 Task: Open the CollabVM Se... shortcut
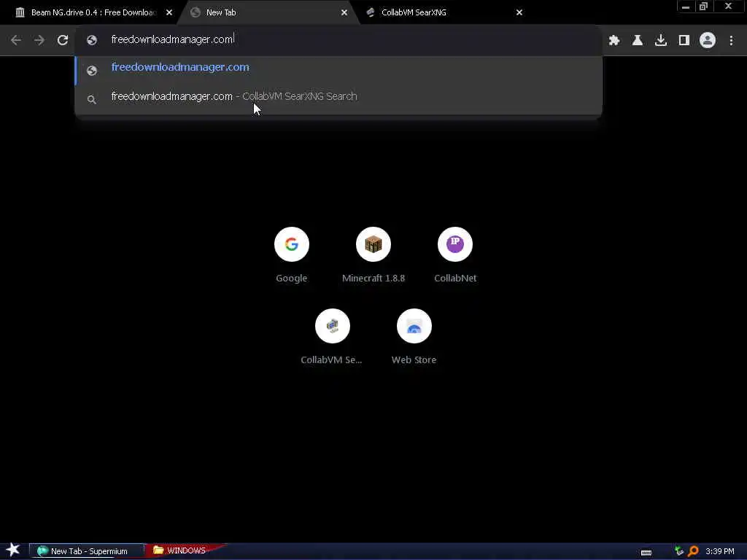[332, 338]
